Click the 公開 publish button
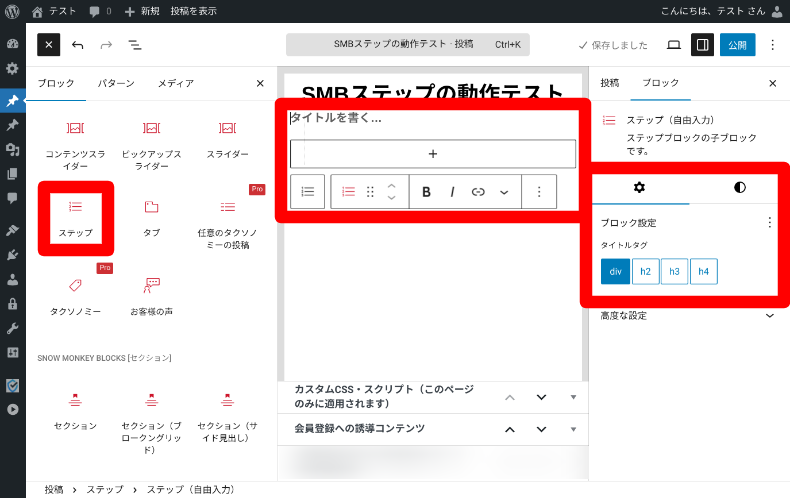The image size is (790, 498). point(737,45)
